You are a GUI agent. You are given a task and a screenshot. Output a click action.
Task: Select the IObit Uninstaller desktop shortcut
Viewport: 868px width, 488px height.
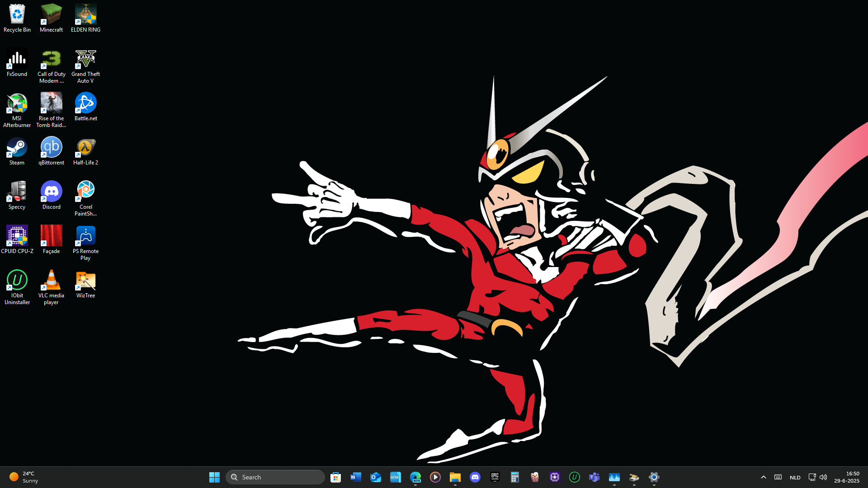click(17, 288)
